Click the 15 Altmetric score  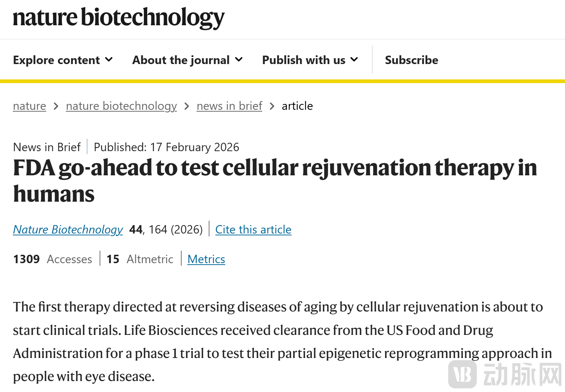(x=140, y=259)
